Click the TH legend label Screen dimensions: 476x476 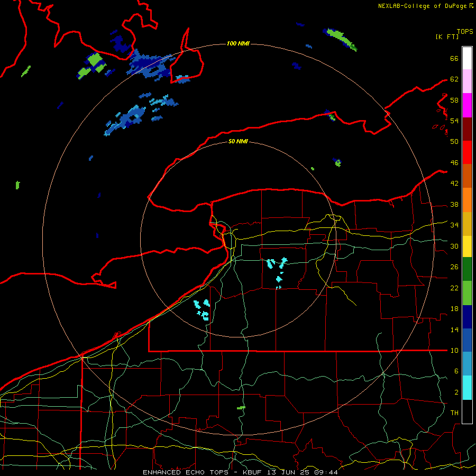tap(454, 413)
